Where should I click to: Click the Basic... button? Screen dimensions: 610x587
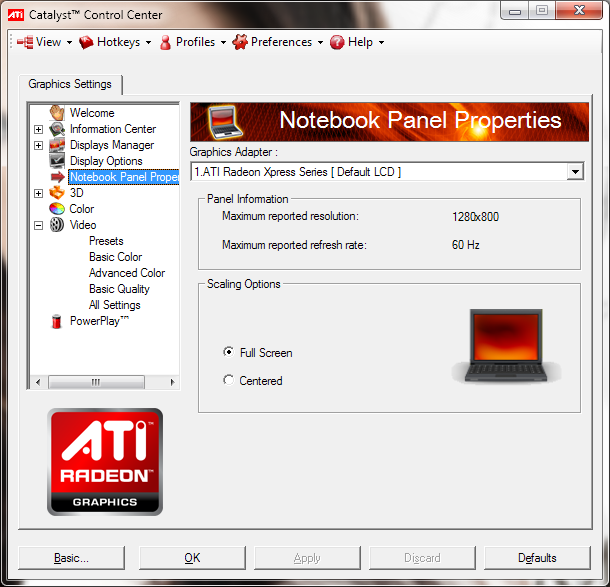click(x=72, y=558)
